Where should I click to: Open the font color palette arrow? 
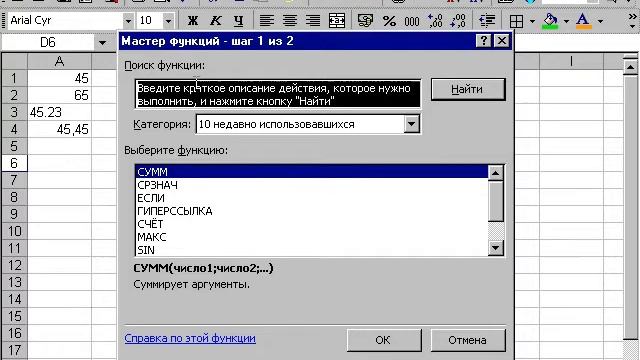(x=600, y=21)
